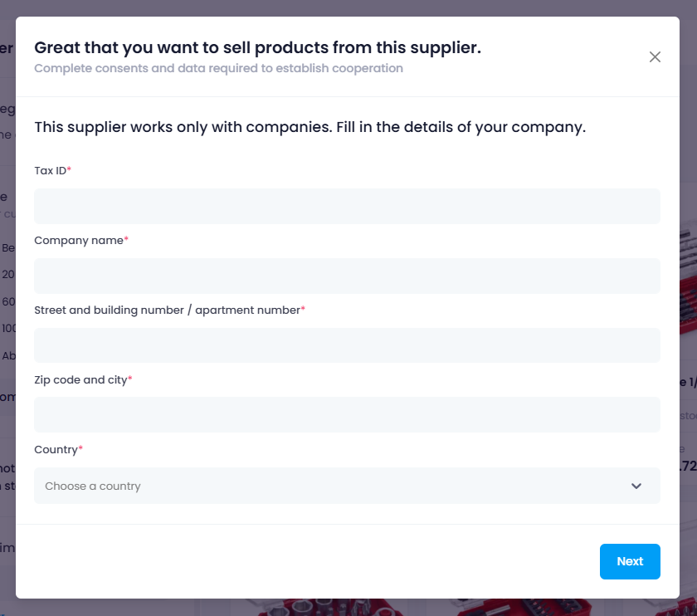Image resolution: width=697 pixels, height=616 pixels.
Task: Click the dialog heading about selling products
Action: (x=257, y=47)
